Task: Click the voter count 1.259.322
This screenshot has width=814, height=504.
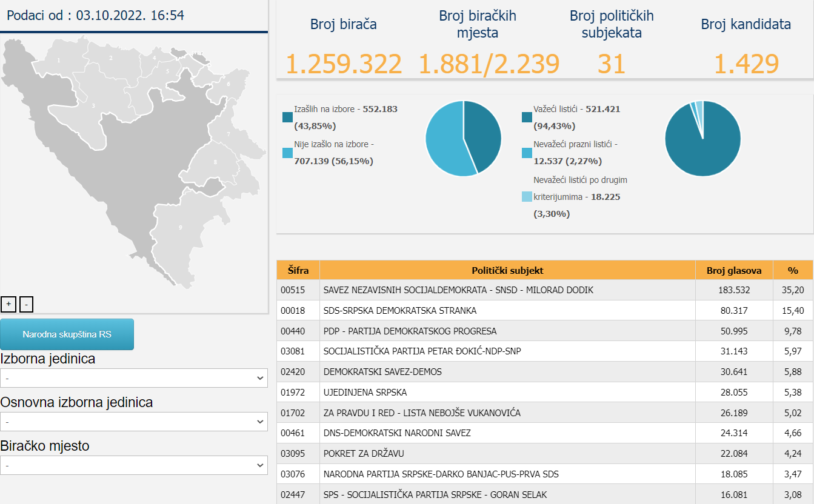Action: pos(344,64)
